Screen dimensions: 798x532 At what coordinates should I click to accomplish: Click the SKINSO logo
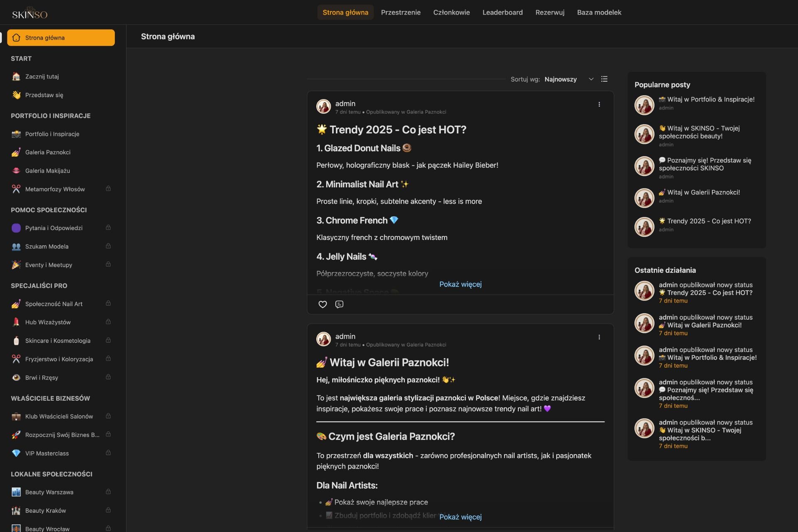coord(30,13)
